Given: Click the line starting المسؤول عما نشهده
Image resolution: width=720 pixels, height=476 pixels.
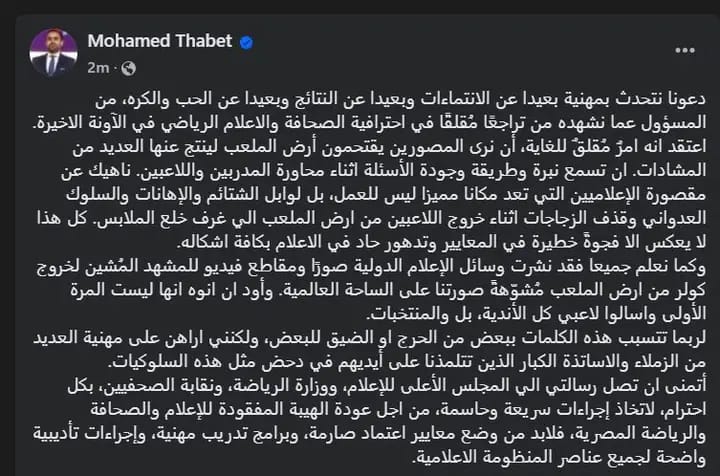Looking at the screenshot, I should click(x=371, y=123).
